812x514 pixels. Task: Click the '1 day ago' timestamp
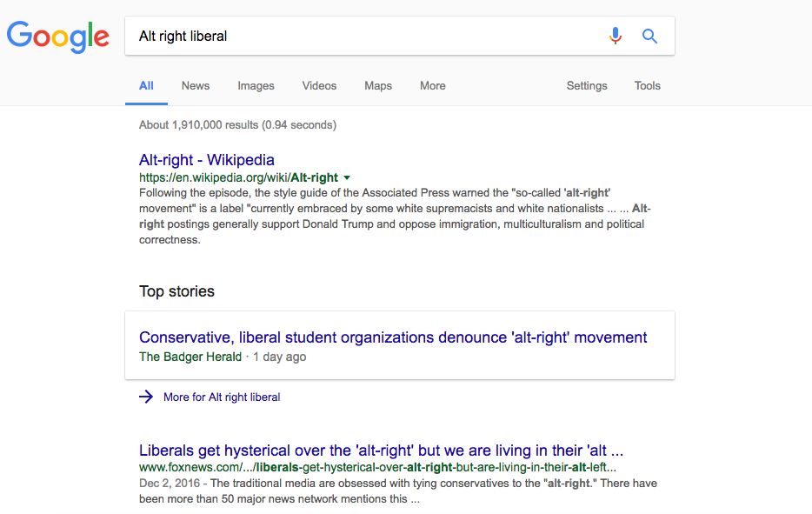[x=280, y=357]
